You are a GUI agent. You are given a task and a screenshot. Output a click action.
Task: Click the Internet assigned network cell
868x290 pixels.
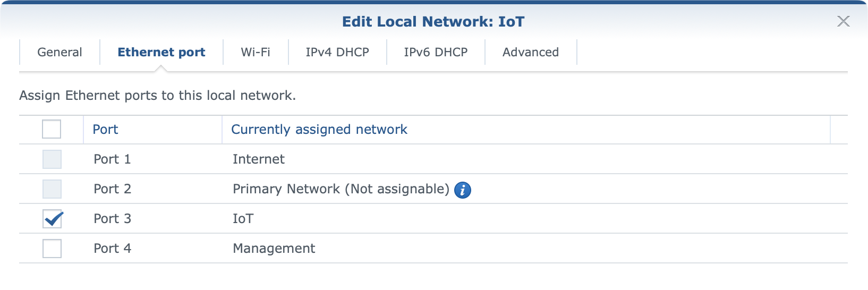pyautogui.click(x=259, y=159)
